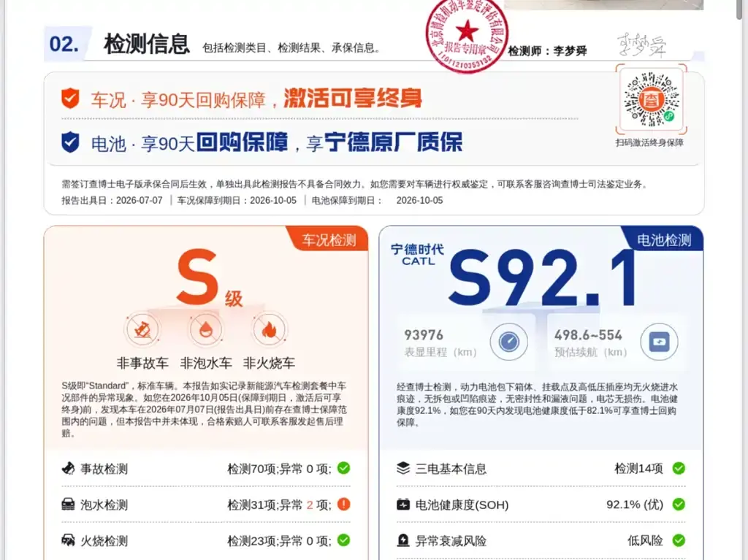Click red warning icon in 泡水检测 row
748x560 pixels.
(343, 505)
